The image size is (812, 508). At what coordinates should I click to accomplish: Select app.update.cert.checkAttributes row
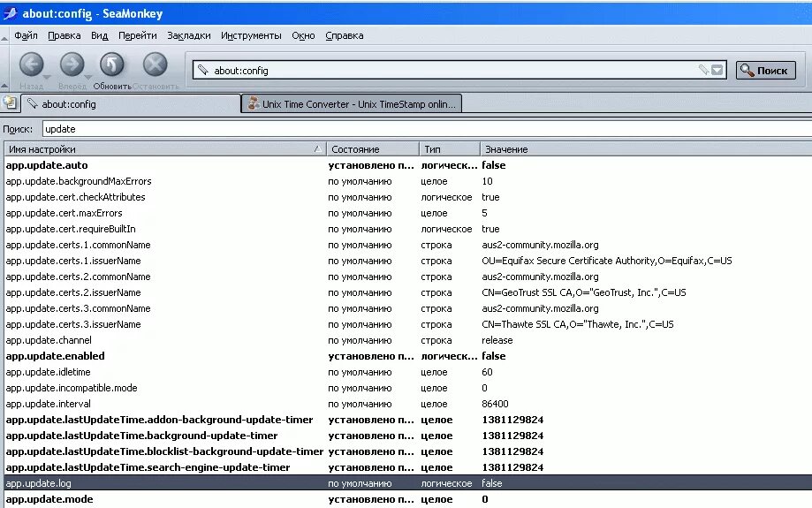tap(408, 197)
